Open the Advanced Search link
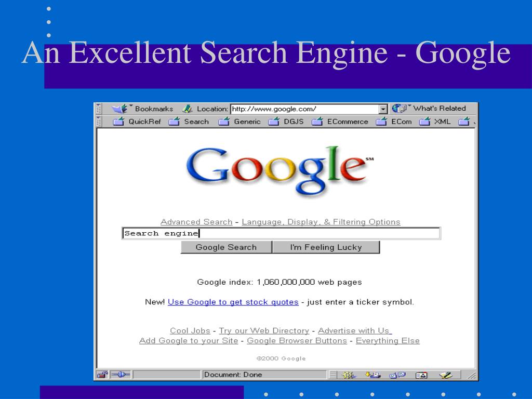 196,222
